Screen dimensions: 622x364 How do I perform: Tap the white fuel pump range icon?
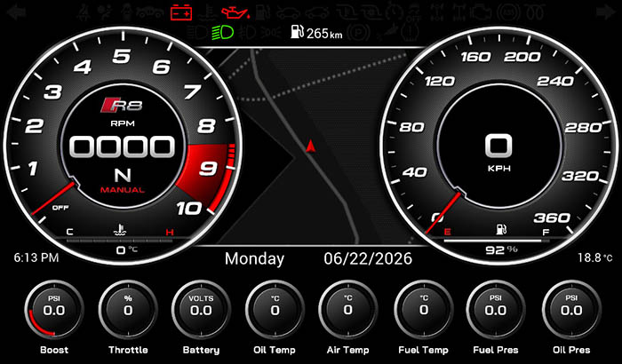pos(297,32)
